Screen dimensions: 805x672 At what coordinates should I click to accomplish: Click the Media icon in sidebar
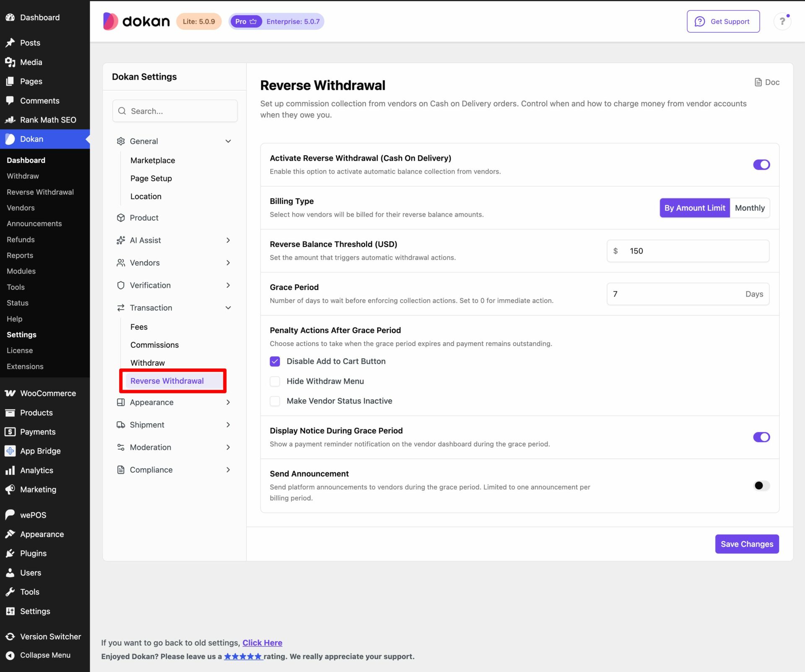[10, 62]
